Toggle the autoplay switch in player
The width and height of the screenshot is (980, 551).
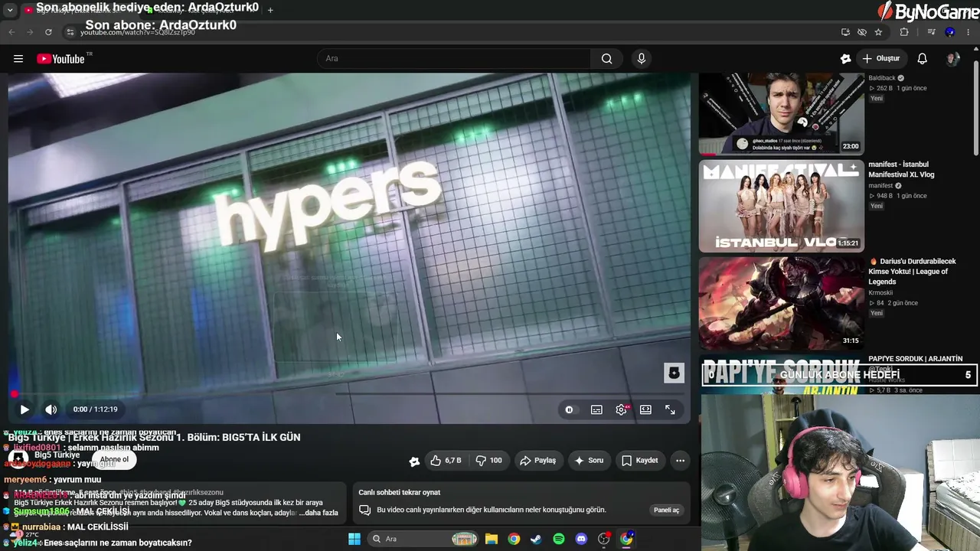click(x=569, y=409)
